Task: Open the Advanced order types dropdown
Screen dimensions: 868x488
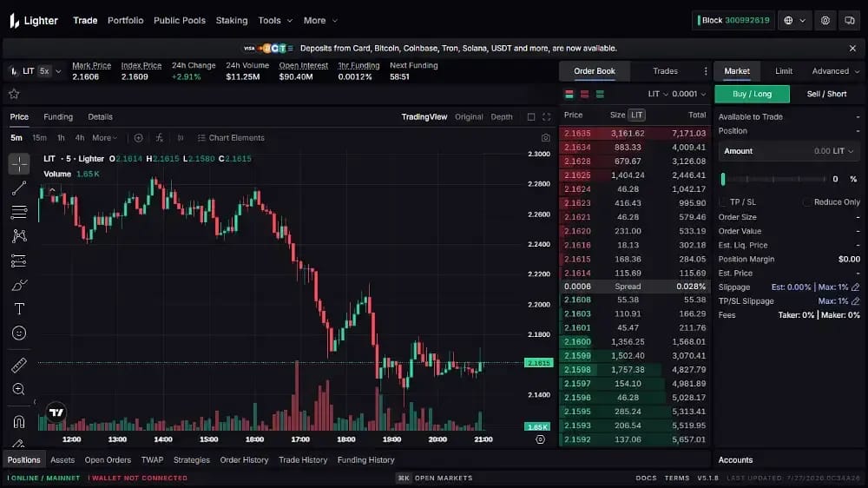Action: tap(835, 71)
